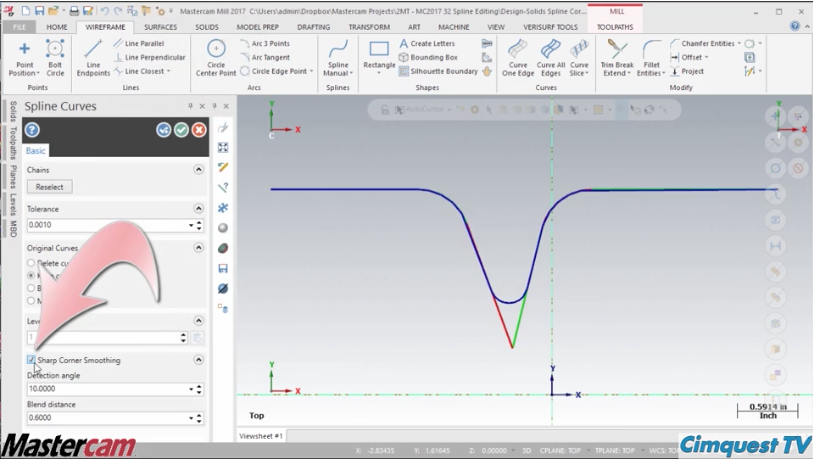Click the Project command
The height and width of the screenshot is (460, 813).
(687, 72)
